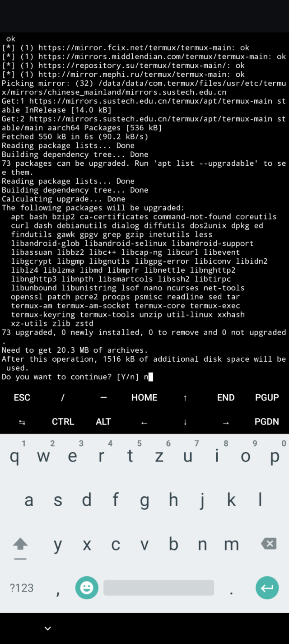The height and width of the screenshot is (644, 289).
Task: Tap the ESC extra key
Action: [22, 397]
